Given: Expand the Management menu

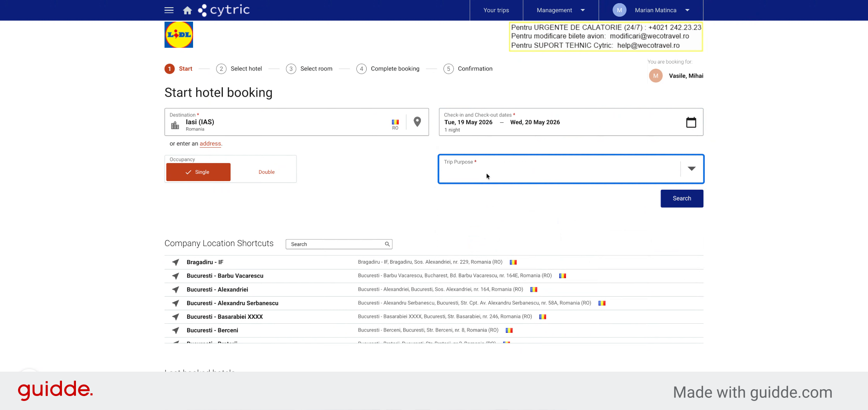Looking at the screenshot, I should click(x=561, y=10).
